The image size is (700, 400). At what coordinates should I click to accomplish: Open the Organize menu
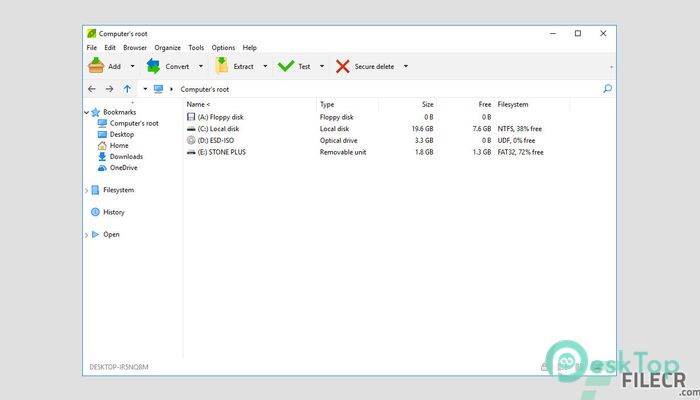(x=167, y=47)
